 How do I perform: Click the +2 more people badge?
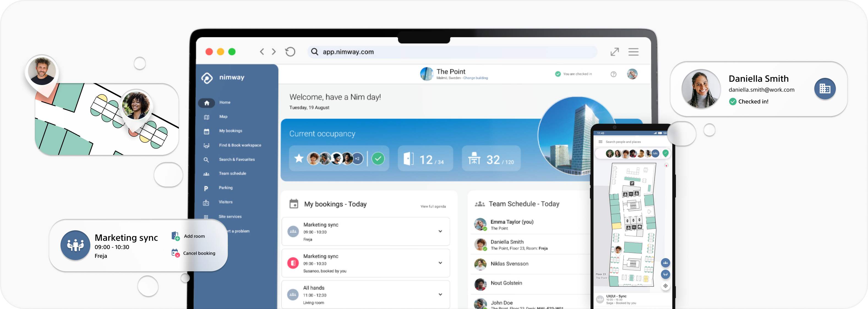tap(357, 158)
